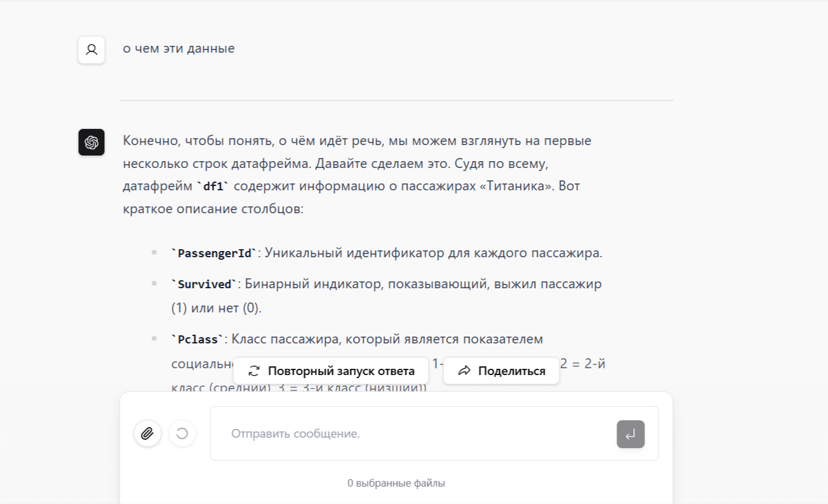Click the share arrow icon
The image size is (828, 504).
click(x=464, y=371)
